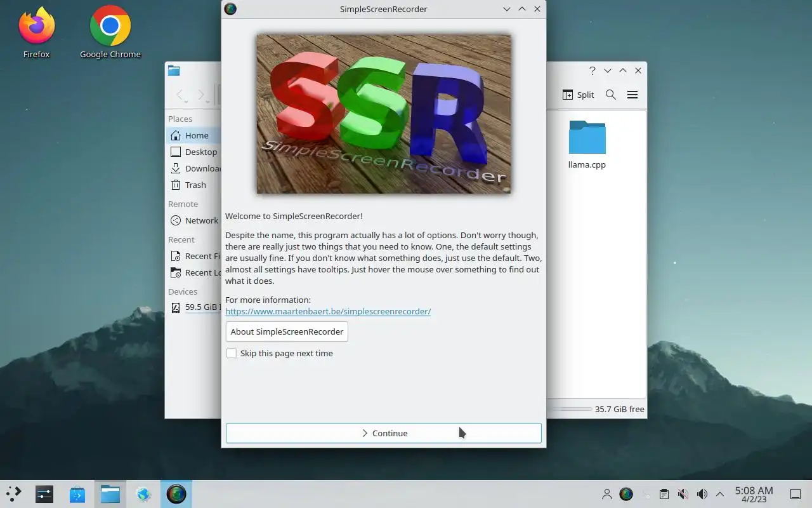This screenshot has width=812, height=508.
Task: Close the Dolphin file manager window
Action: coord(638,70)
